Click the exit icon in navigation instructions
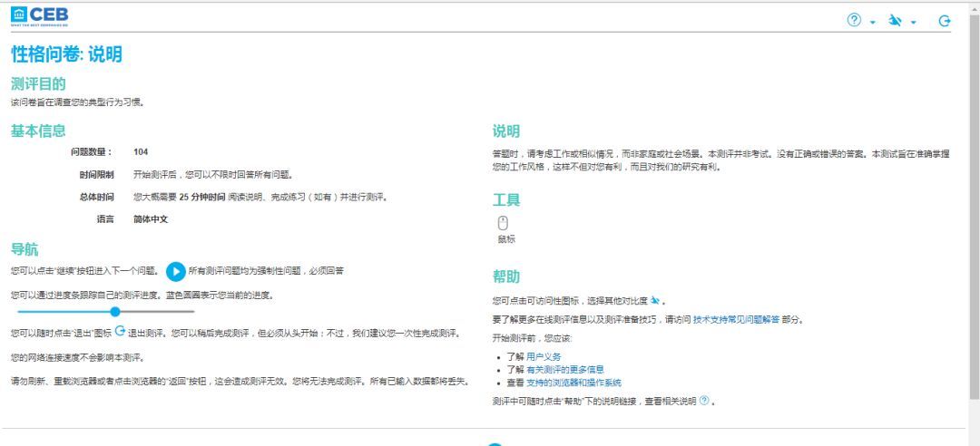This screenshot has width=980, height=446. pyautogui.click(x=120, y=330)
